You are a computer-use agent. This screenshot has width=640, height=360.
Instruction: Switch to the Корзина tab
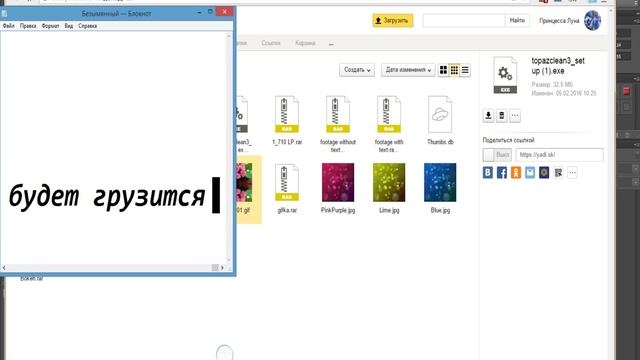click(305, 43)
